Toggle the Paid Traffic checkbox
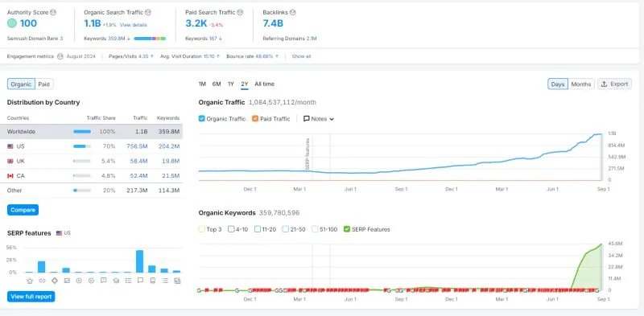This screenshot has height=316, width=644. (255, 119)
